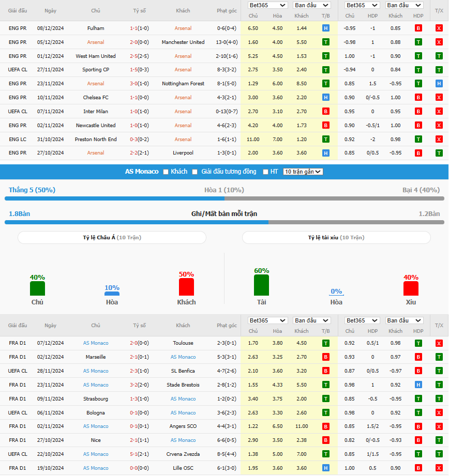Screen dimensions: 449x476
Task: Open the Nottingham Forest team link
Action: point(183,84)
